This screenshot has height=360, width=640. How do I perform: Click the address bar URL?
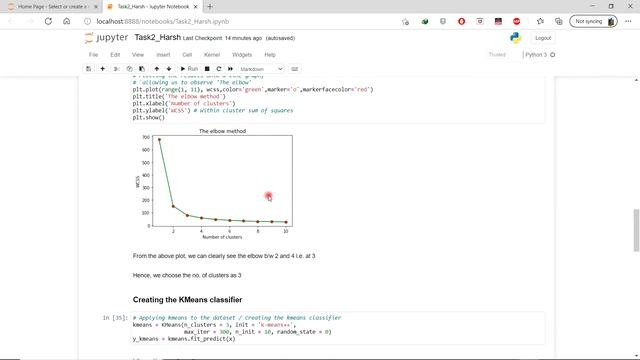(x=163, y=21)
